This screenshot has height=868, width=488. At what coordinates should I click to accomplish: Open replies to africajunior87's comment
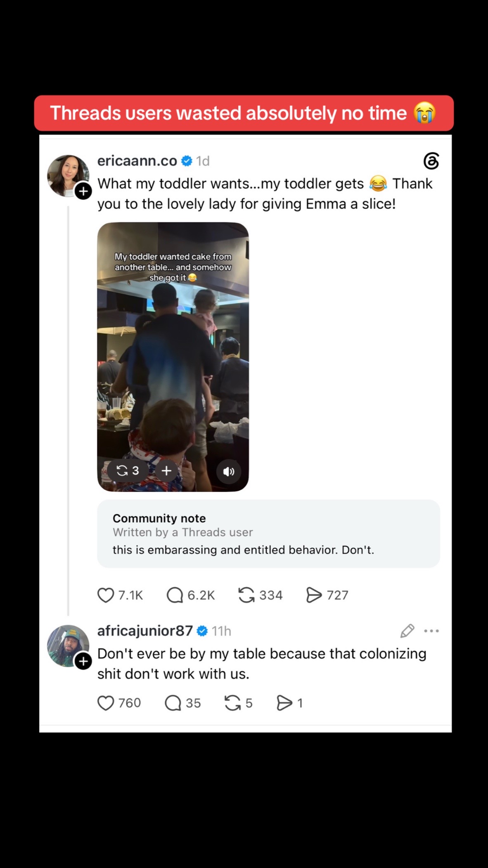173,703
